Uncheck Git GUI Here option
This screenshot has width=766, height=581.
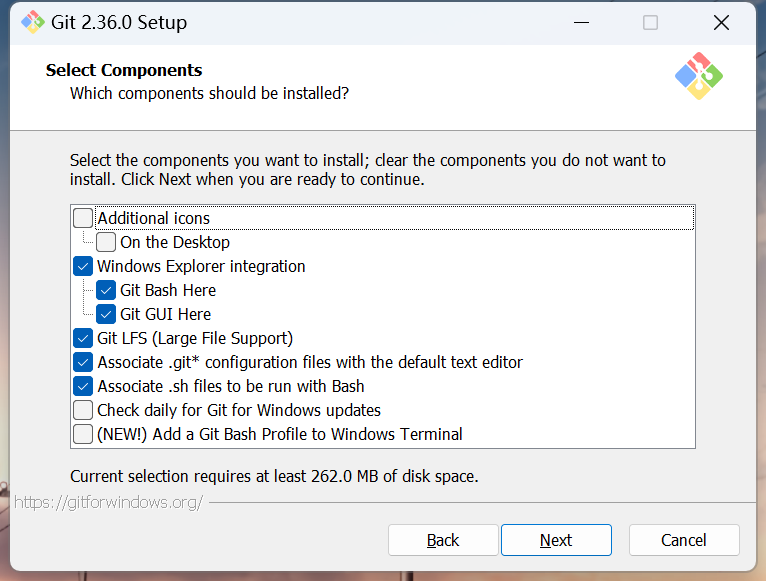click(x=106, y=314)
